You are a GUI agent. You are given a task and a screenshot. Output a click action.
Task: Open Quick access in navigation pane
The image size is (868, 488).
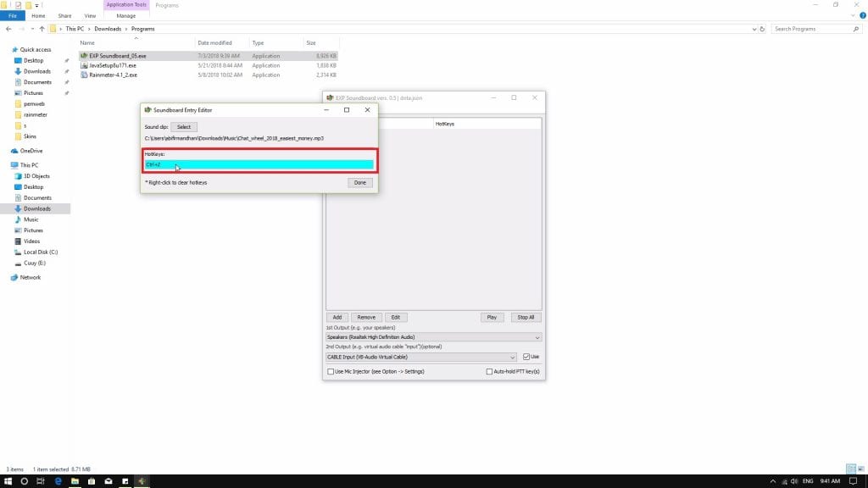pos(35,50)
